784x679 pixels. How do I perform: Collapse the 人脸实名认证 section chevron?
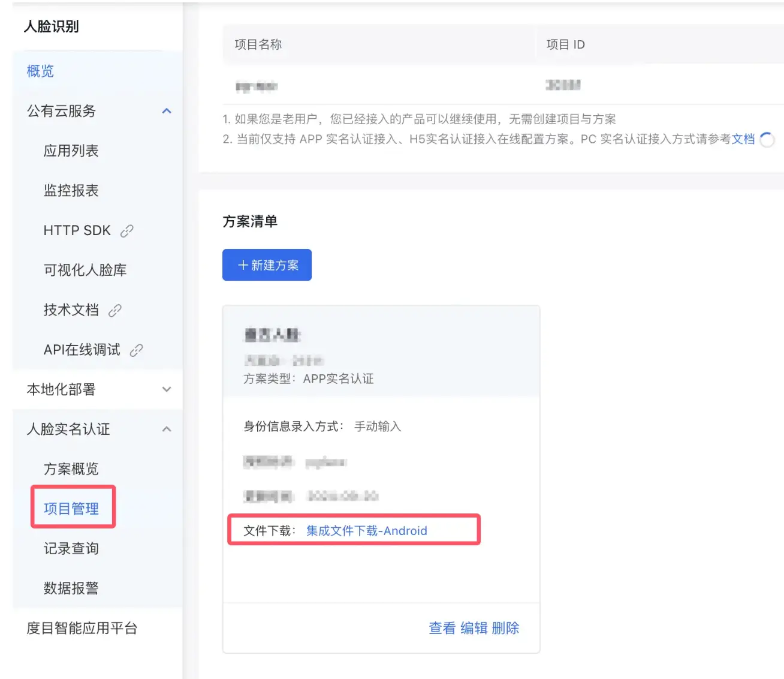click(x=167, y=429)
